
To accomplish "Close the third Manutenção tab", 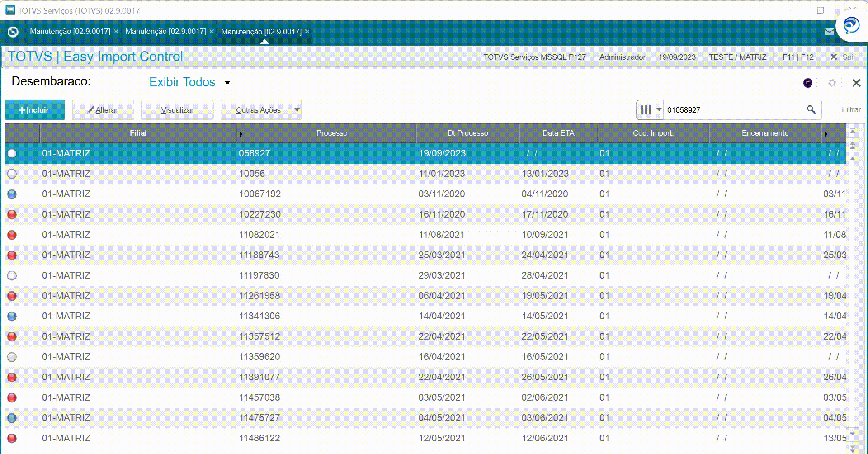I will click(307, 31).
